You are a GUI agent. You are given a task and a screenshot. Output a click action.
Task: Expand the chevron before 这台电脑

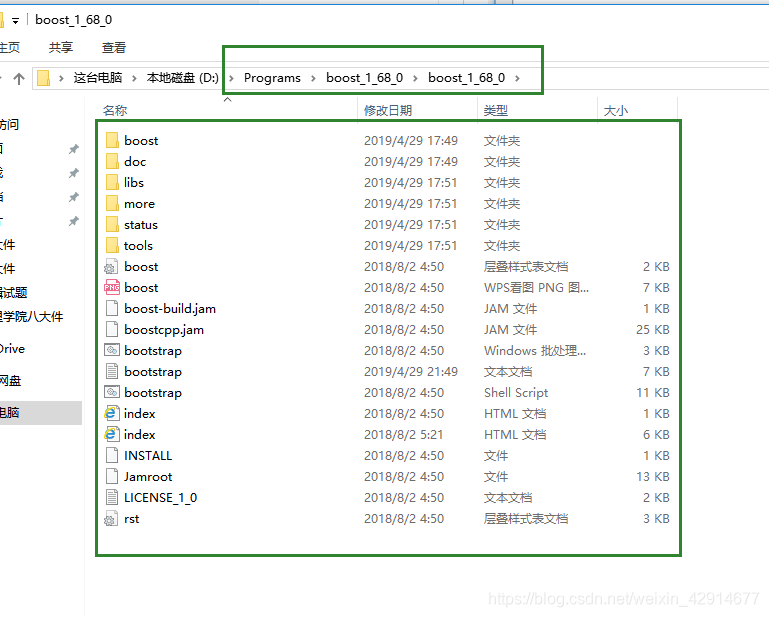[61, 78]
